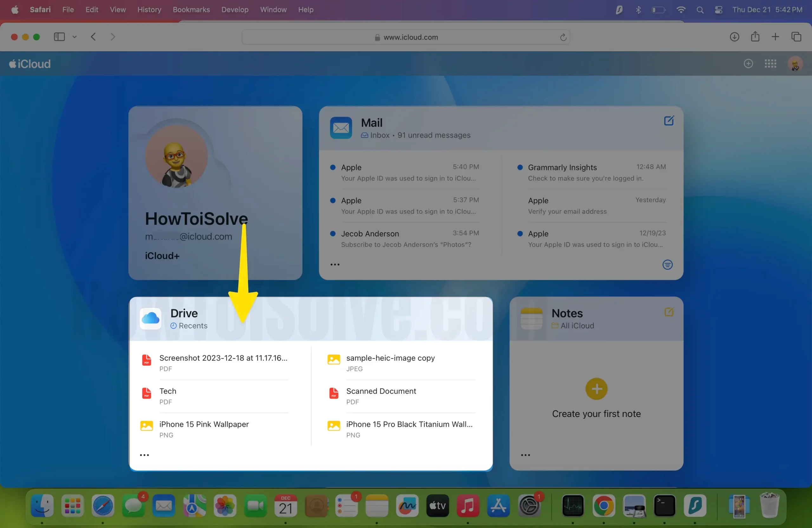Open Finder from the dock
This screenshot has height=528, width=812.
click(42, 506)
